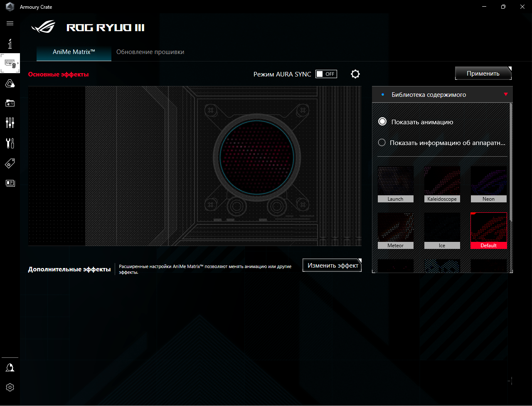
Task: Click the Основные эффекты heading
Action: [x=59, y=74]
